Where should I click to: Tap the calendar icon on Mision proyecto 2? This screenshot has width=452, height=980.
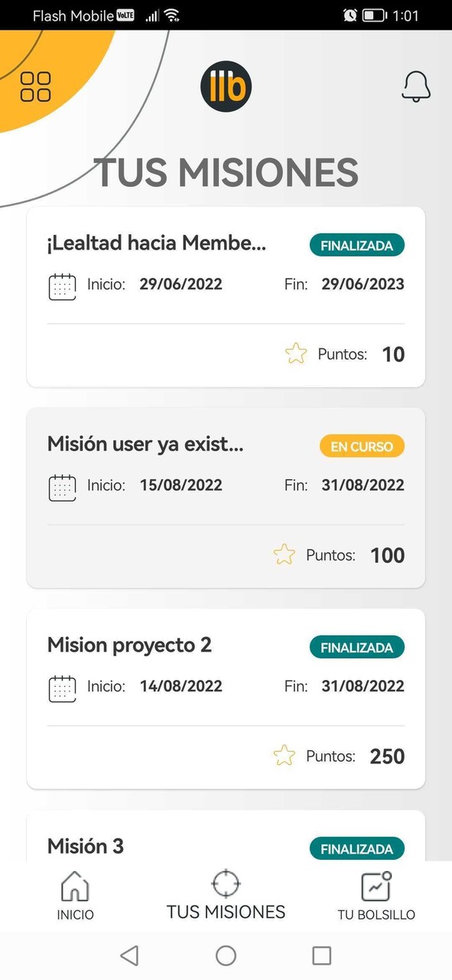(62, 687)
